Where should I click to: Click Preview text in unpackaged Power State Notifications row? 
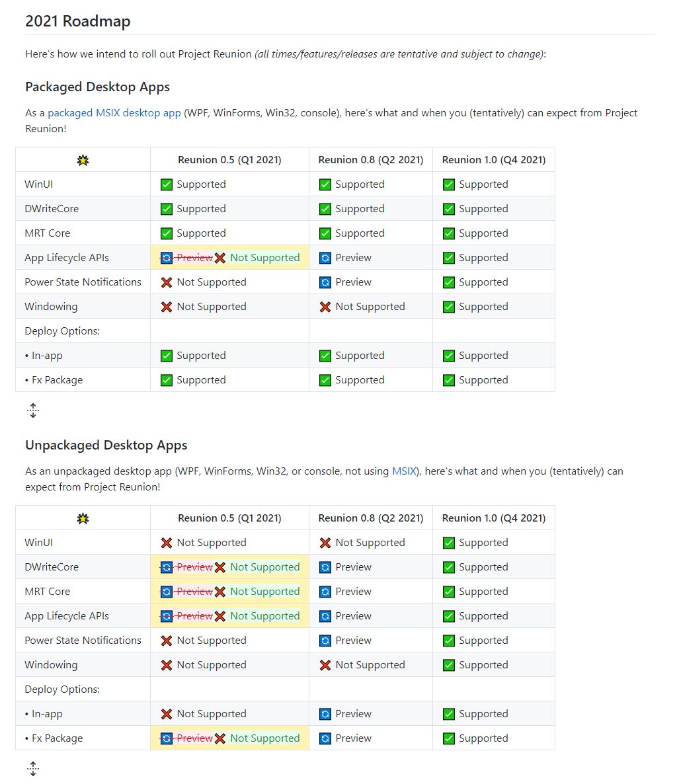click(x=354, y=641)
